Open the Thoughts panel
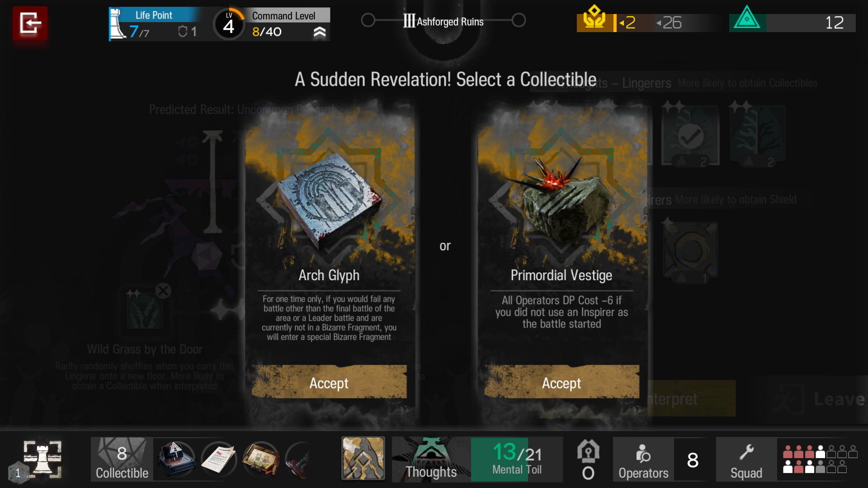The width and height of the screenshot is (868, 488). click(x=431, y=459)
